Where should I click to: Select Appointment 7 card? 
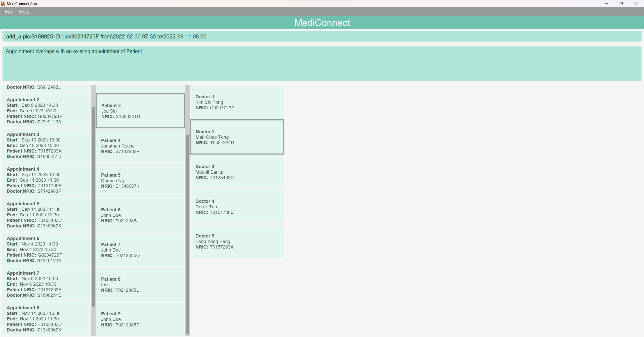click(46, 284)
